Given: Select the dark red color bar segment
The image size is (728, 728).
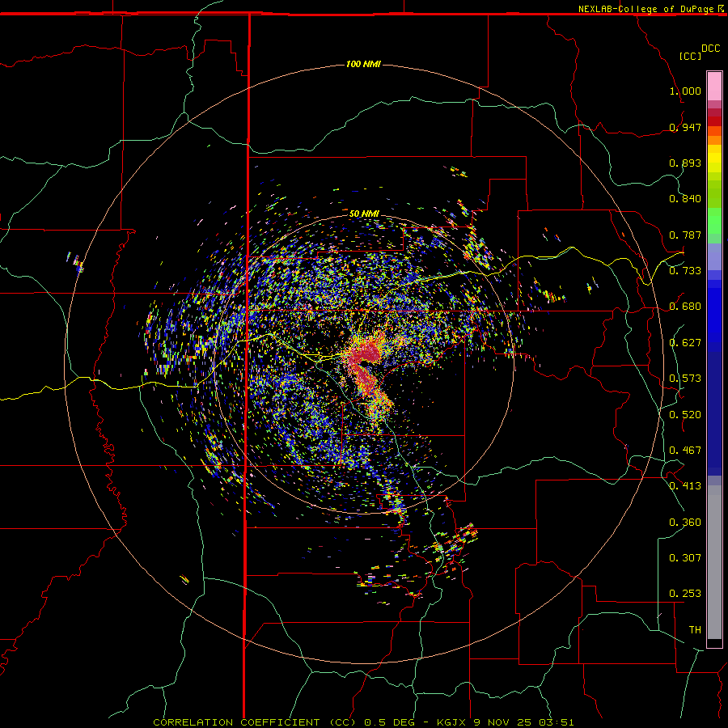Looking at the screenshot, I should (714, 121).
